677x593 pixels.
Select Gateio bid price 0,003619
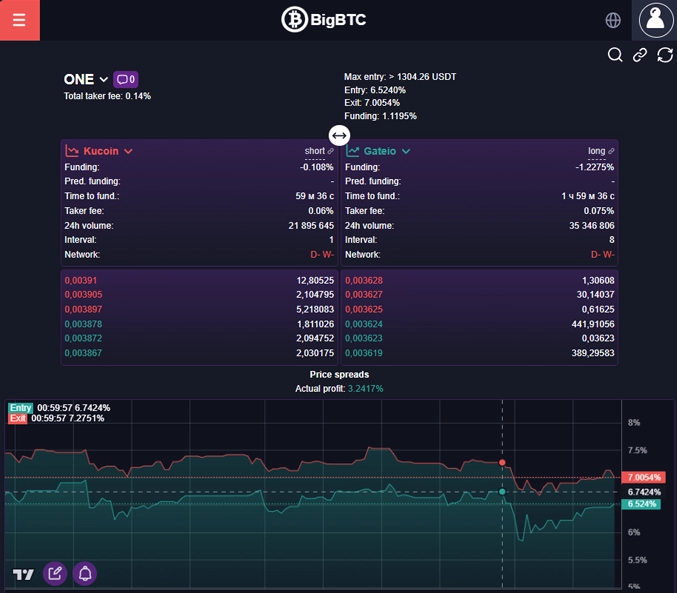pyautogui.click(x=364, y=353)
